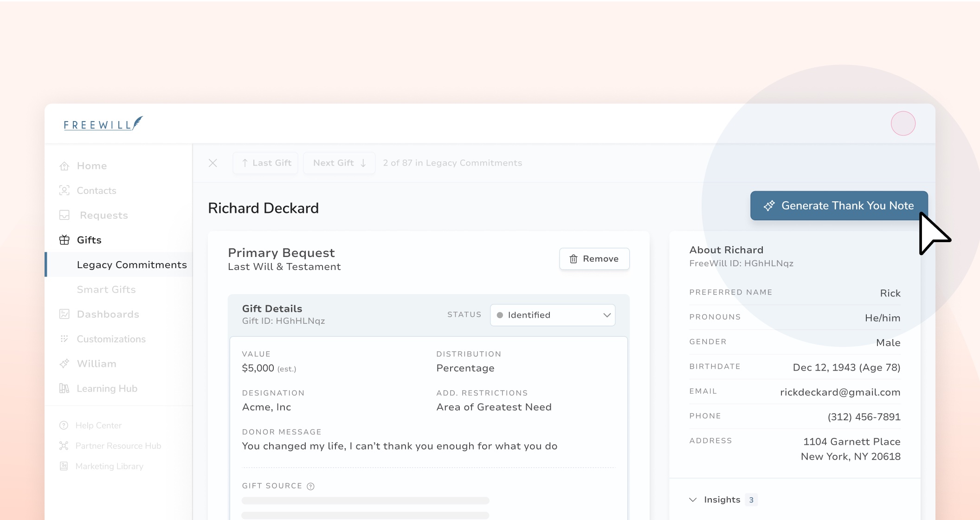The image size is (980, 520).
Task: Click the He/him pronouns value
Action: click(x=883, y=318)
